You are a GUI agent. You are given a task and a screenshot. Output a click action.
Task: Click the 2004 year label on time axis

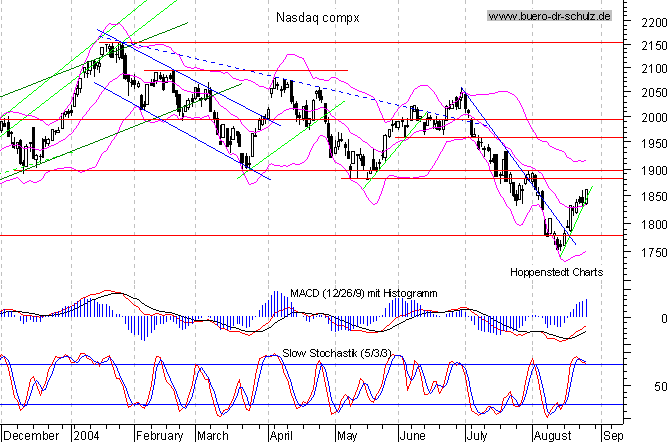point(87,436)
